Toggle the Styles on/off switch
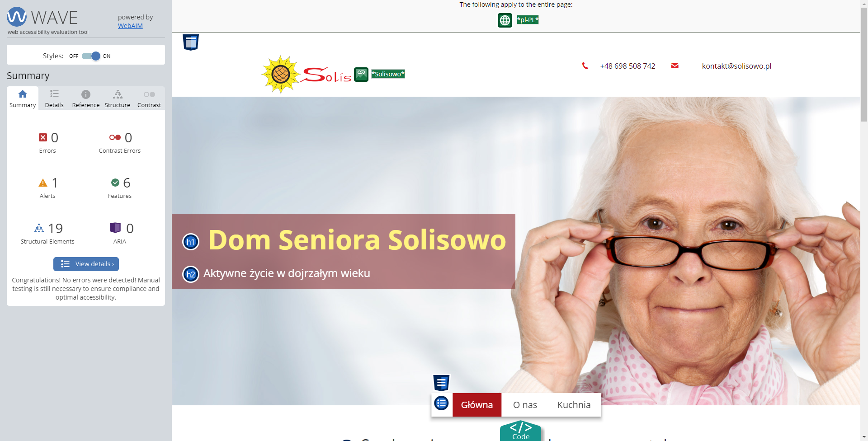 tap(91, 56)
